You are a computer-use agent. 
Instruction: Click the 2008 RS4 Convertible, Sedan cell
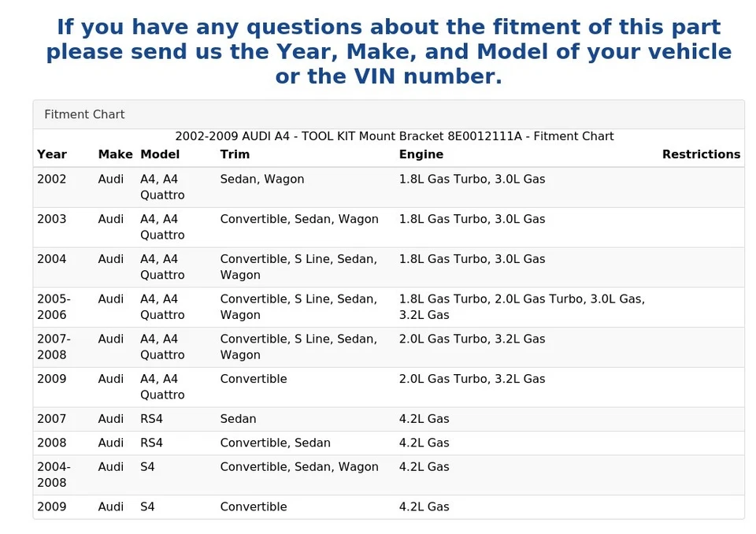275,443
